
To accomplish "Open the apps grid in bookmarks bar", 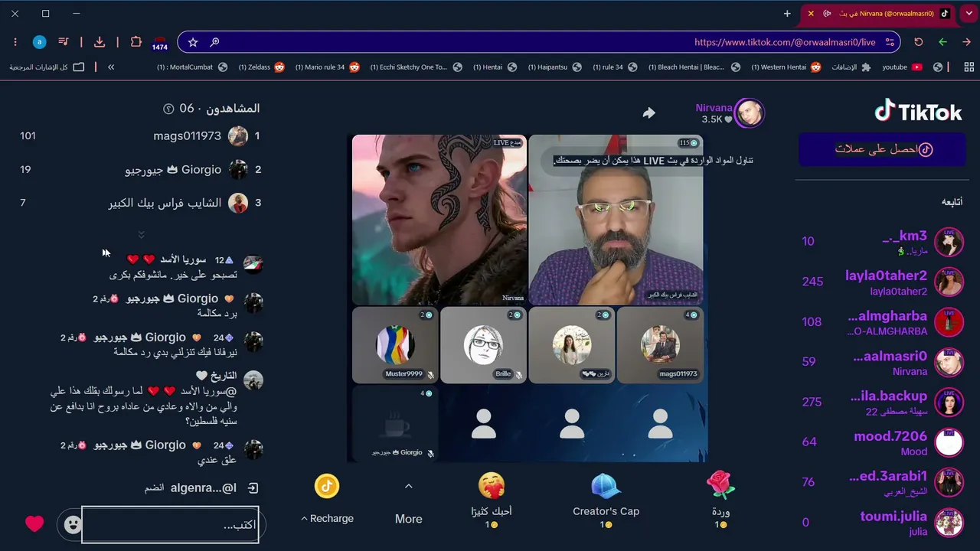I will tap(969, 67).
